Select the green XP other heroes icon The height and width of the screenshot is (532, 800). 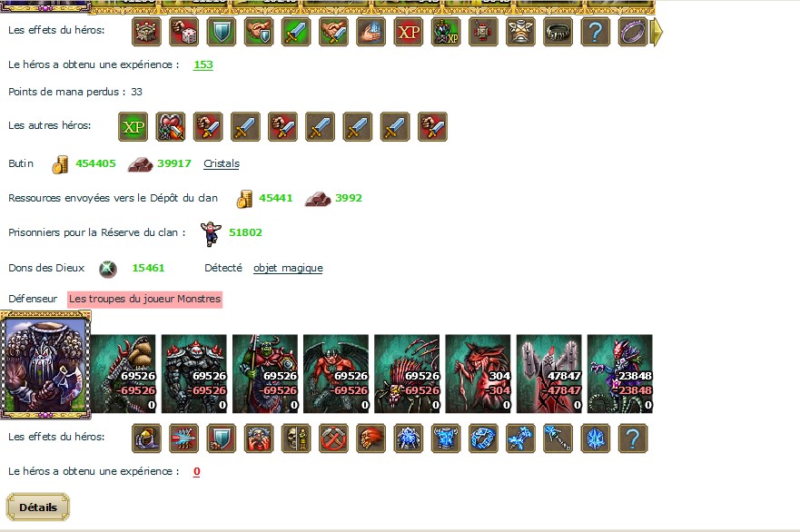[x=133, y=126]
